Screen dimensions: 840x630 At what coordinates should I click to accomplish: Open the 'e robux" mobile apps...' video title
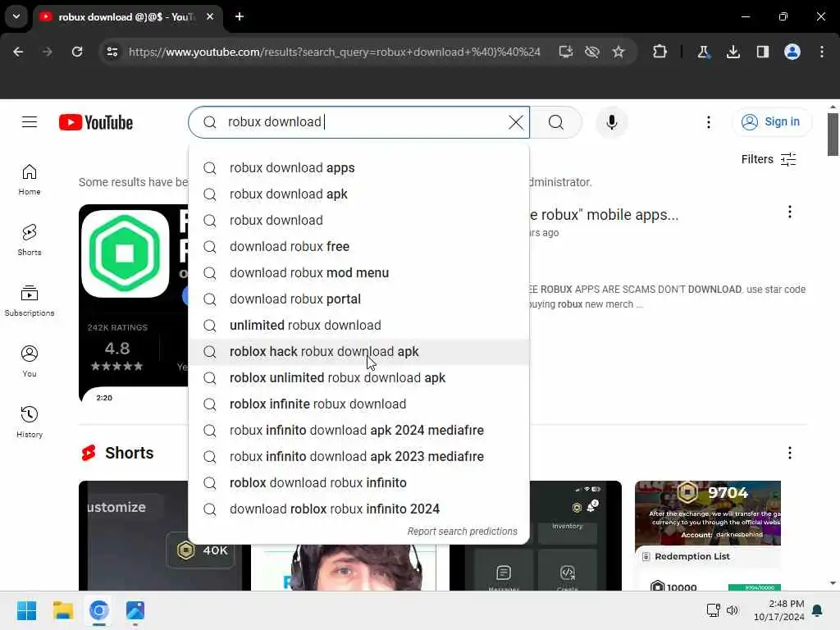click(x=605, y=215)
